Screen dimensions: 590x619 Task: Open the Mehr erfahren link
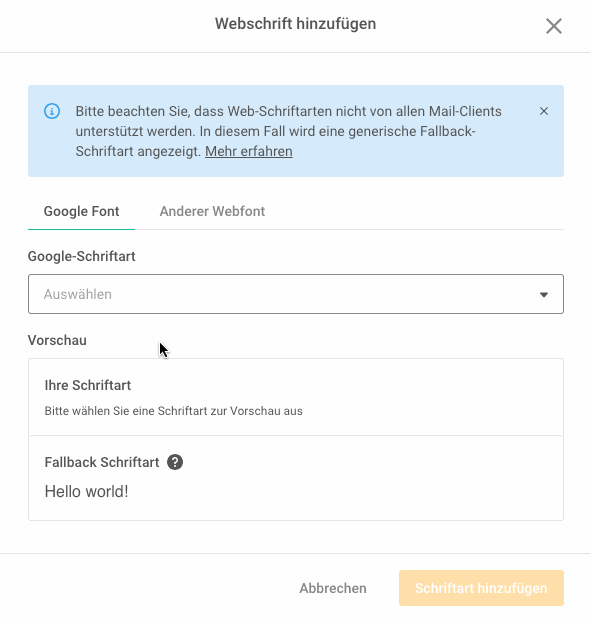tap(249, 151)
